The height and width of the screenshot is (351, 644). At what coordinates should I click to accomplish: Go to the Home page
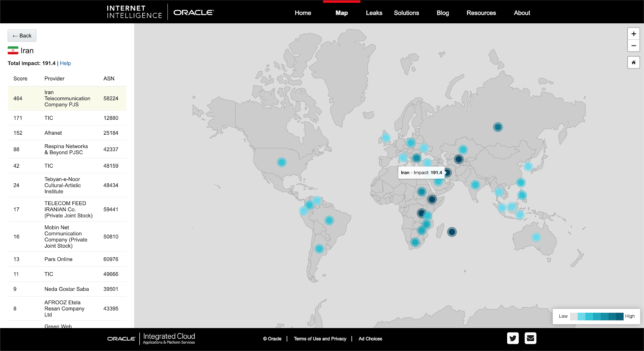[303, 13]
